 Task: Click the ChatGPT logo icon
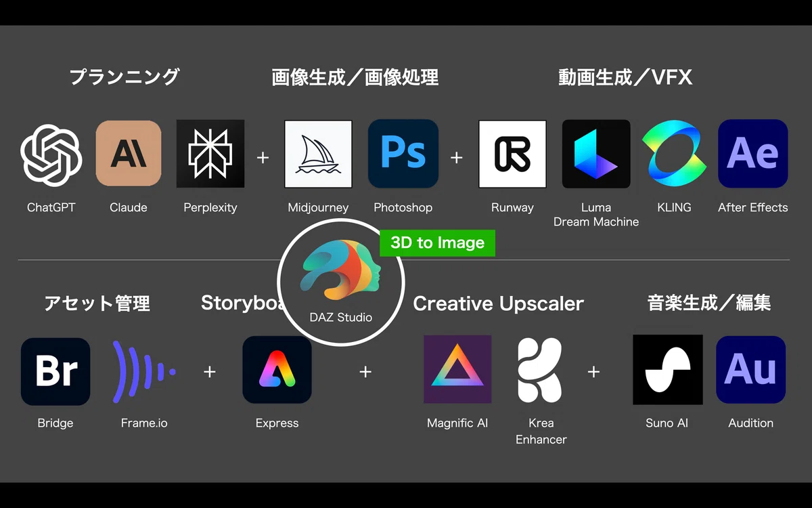click(51, 154)
